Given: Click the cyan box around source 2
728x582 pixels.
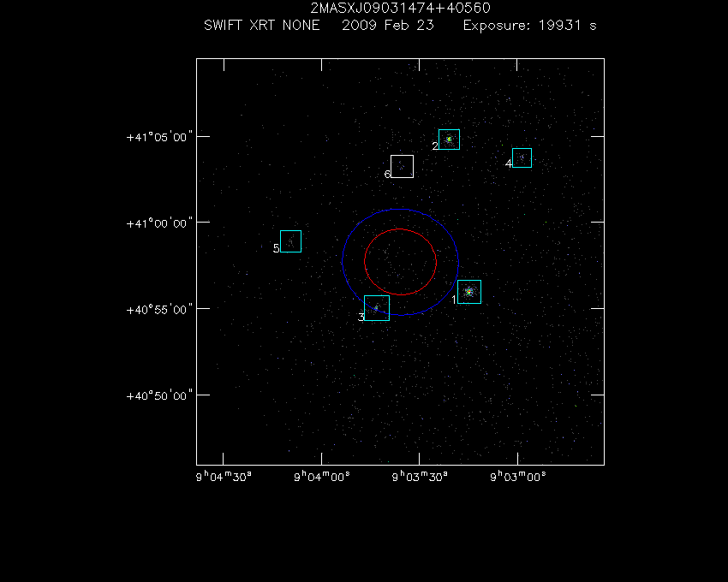Looking at the screenshot, I should pyautogui.click(x=449, y=140).
